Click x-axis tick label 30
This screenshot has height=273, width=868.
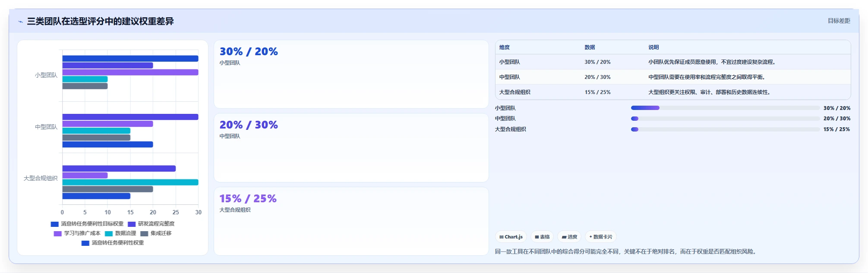[199, 212]
